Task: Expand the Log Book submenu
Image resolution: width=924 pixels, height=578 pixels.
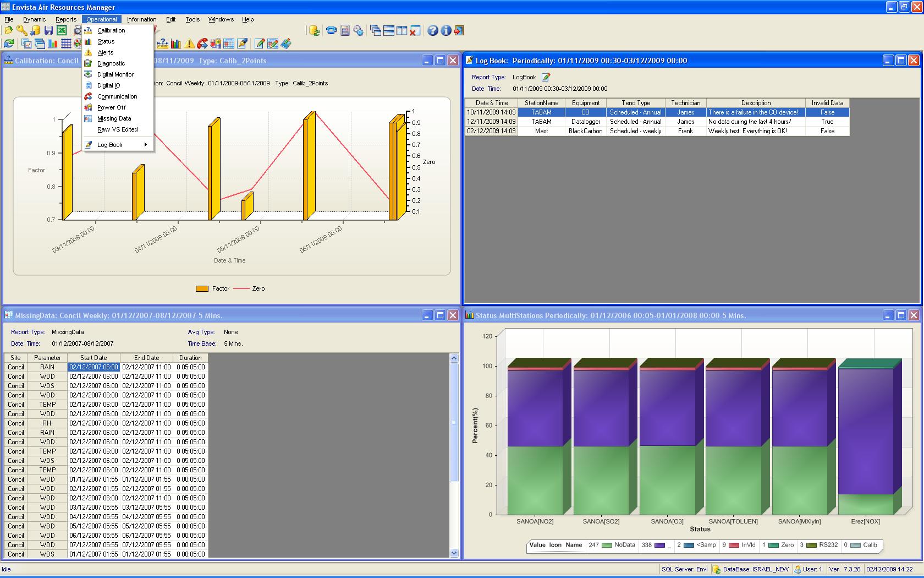Action: (x=110, y=144)
